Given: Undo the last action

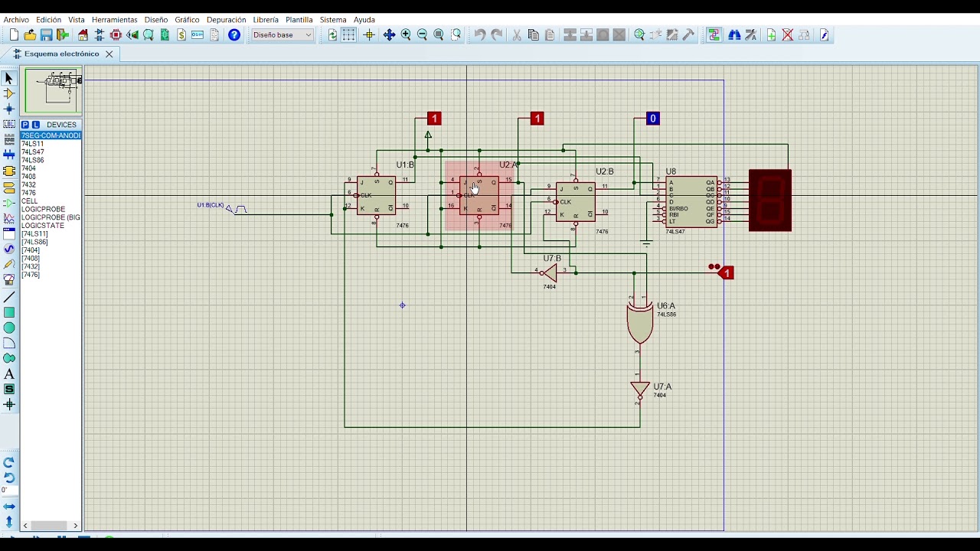Looking at the screenshot, I should click(479, 34).
